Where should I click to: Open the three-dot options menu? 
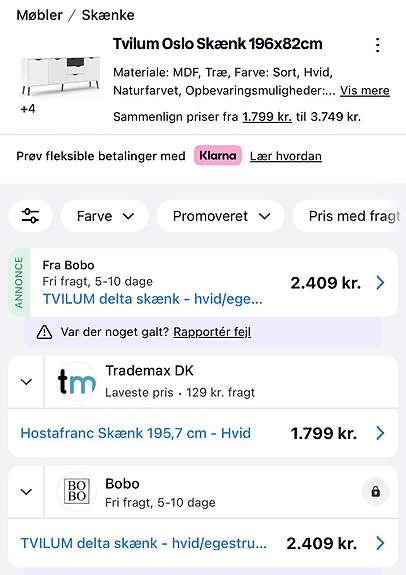(377, 45)
